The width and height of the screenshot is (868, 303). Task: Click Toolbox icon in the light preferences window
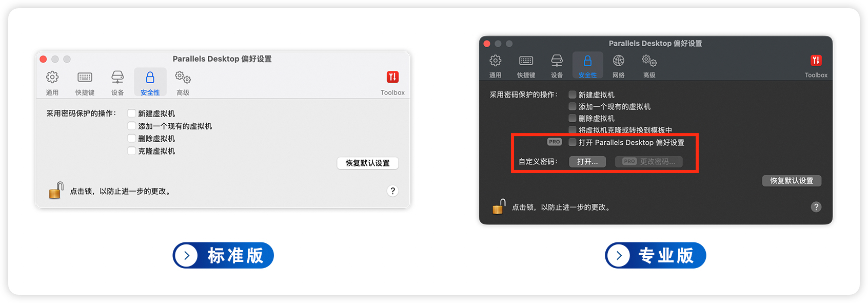[392, 78]
